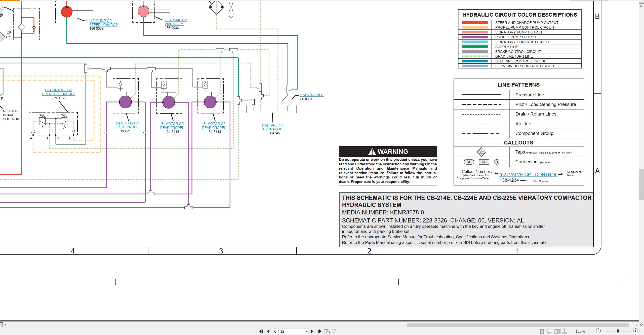Open the (8) MOTOR GP link of the rightmost motor
The width and height of the screenshot is (644, 335).
[214, 126]
